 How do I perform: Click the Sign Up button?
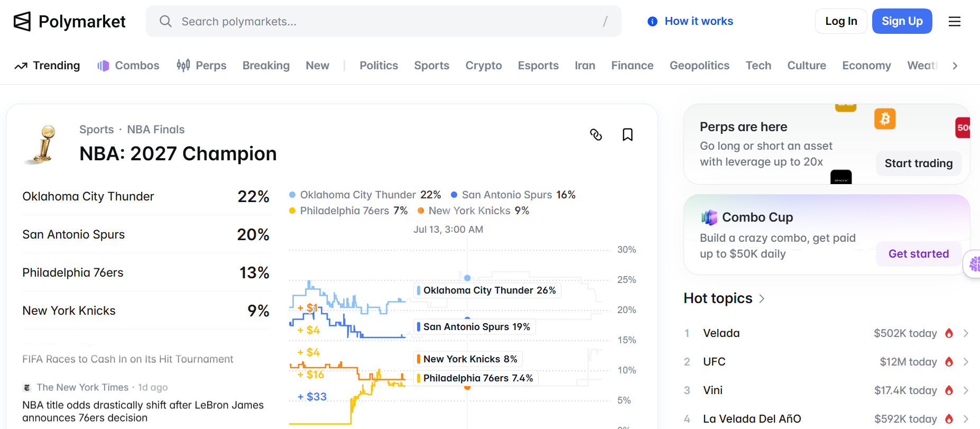click(x=902, y=21)
